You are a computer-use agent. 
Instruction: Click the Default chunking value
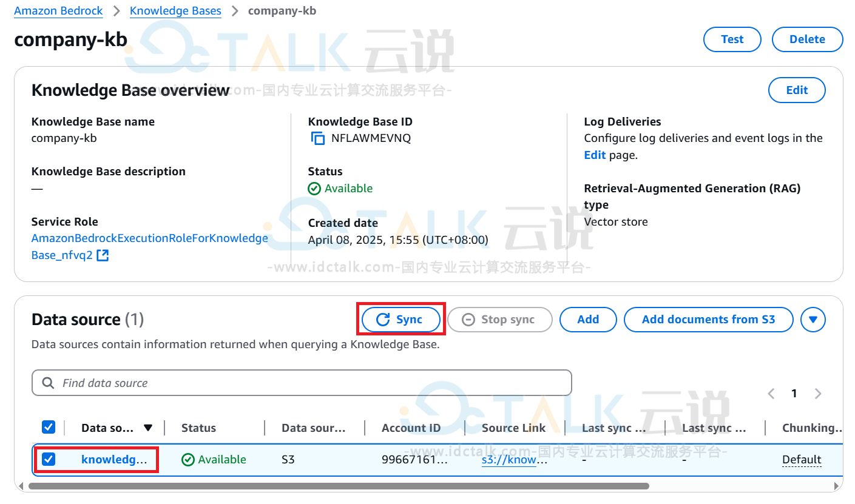pos(802,460)
